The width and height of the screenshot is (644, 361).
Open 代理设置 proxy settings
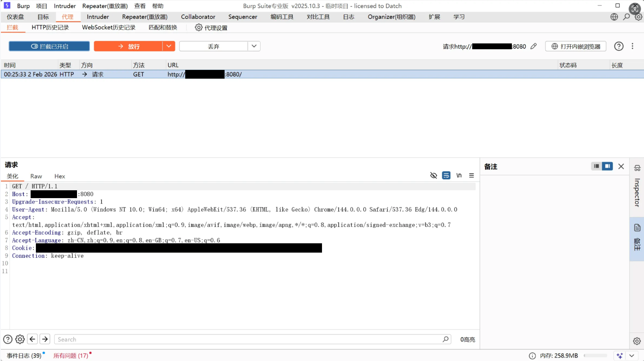[211, 28]
